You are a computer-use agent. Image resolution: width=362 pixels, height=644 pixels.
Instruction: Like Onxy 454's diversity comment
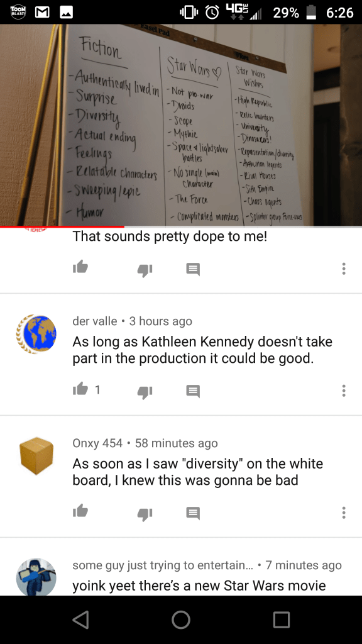[x=80, y=511]
